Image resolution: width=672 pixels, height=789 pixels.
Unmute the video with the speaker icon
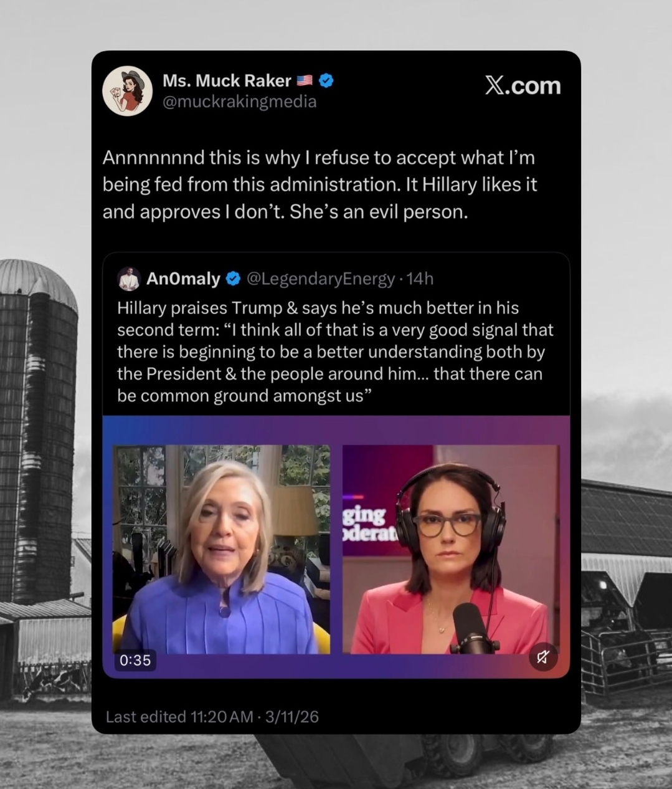pyautogui.click(x=543, y=656)
